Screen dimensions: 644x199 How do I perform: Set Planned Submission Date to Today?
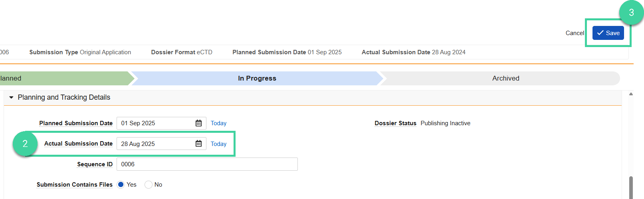218,123
